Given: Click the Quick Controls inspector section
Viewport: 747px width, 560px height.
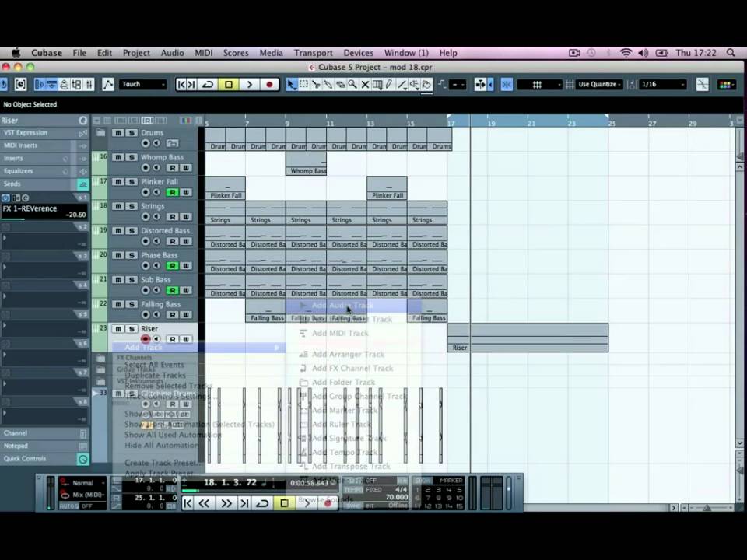Looking at the screenshot, I should [x=45, y=459].
